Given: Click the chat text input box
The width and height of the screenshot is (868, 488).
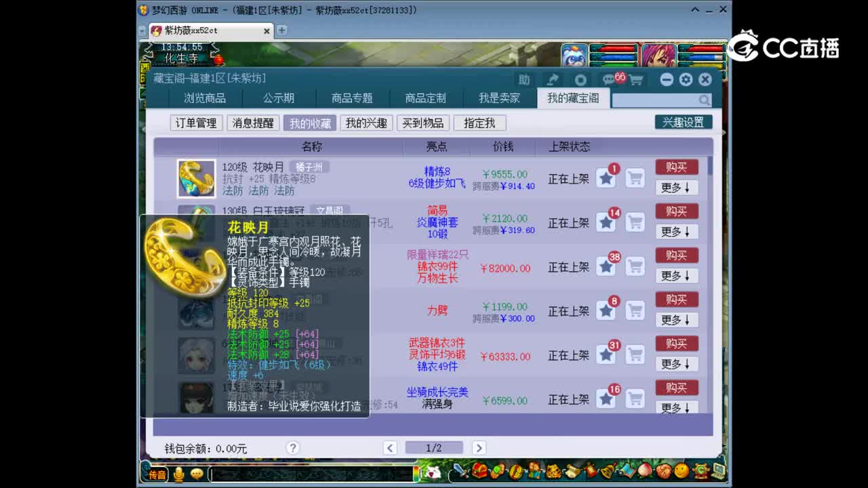Looking at the screenshot, I should point(311,474).
